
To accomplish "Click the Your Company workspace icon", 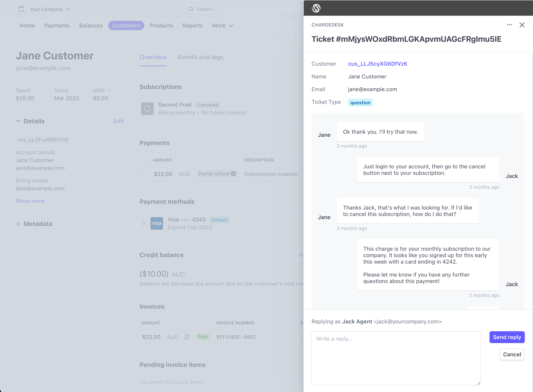I will click(21, 9).
